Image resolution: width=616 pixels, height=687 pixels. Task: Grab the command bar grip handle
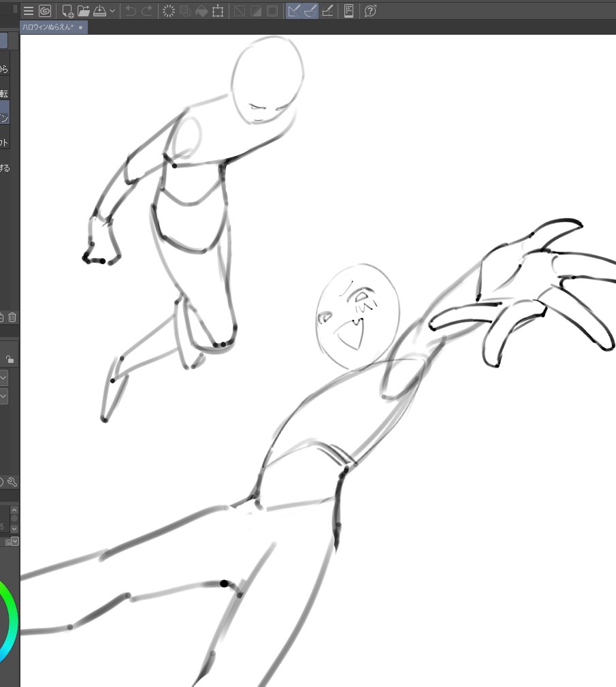pos(16,10)
